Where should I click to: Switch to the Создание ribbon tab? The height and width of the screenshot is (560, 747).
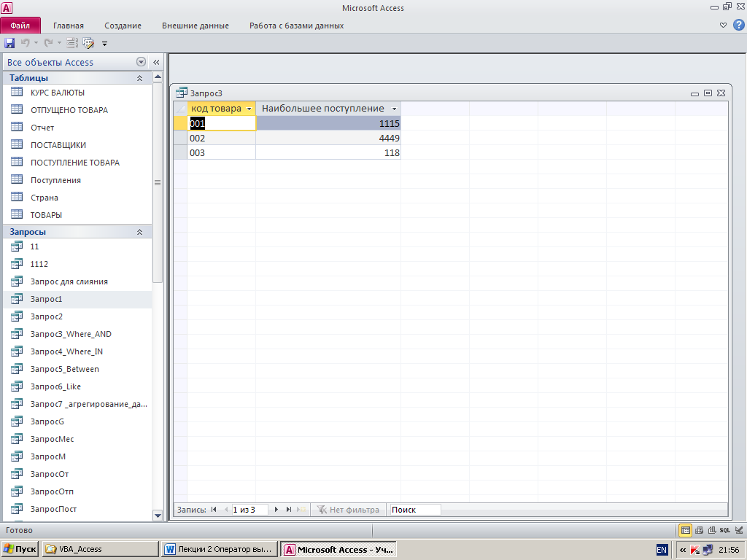coord(123,26)
